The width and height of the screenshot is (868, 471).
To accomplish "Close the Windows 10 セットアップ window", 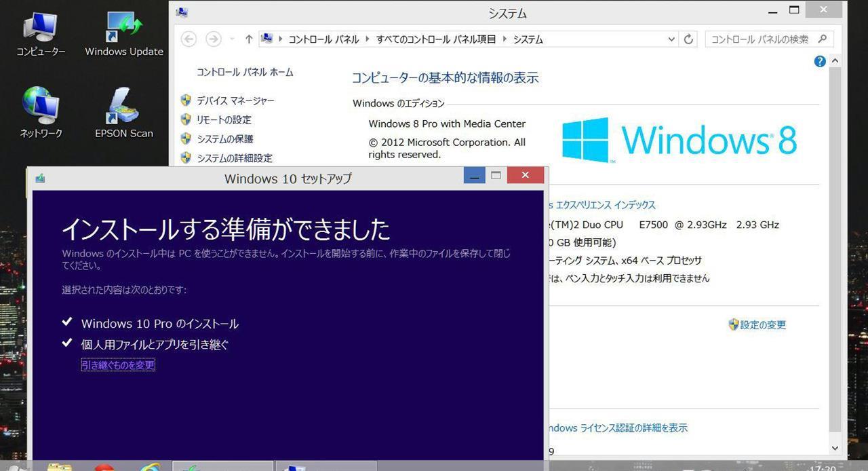I will [526, 175].
